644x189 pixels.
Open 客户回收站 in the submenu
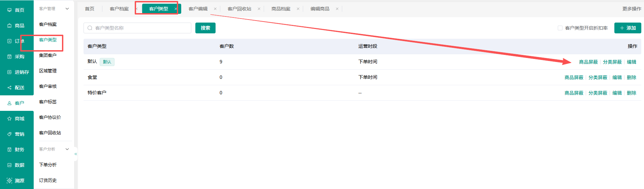(50, 133)
